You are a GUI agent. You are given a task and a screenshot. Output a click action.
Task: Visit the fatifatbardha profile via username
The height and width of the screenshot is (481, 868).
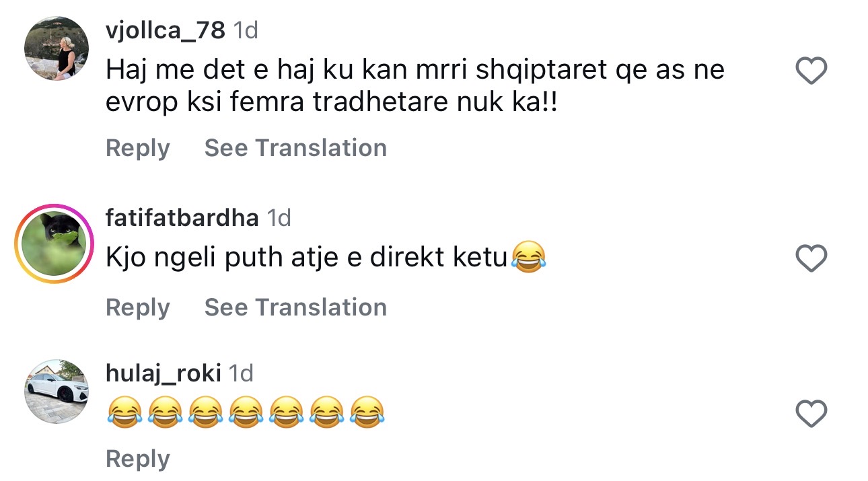tap(182, 217)
